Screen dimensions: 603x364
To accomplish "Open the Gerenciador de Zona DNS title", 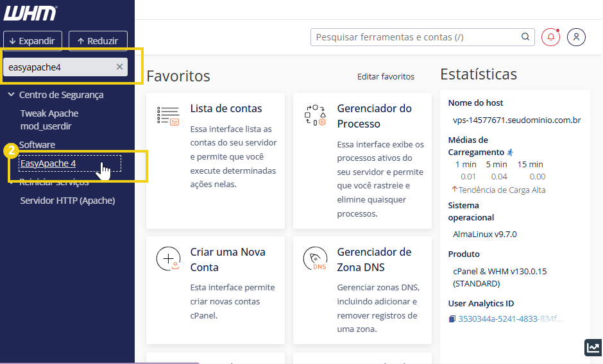I will pos(374,260).
